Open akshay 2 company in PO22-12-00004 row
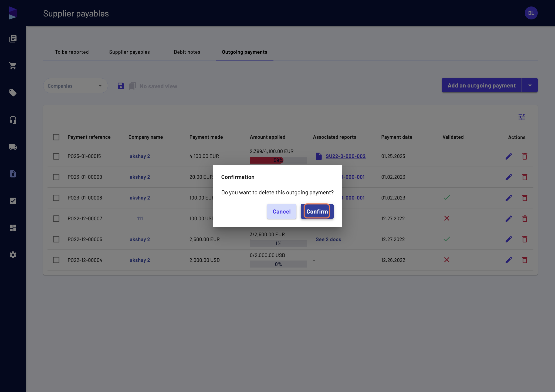The width and height of the screenshot is (555, 392). (x=140, y=260)
